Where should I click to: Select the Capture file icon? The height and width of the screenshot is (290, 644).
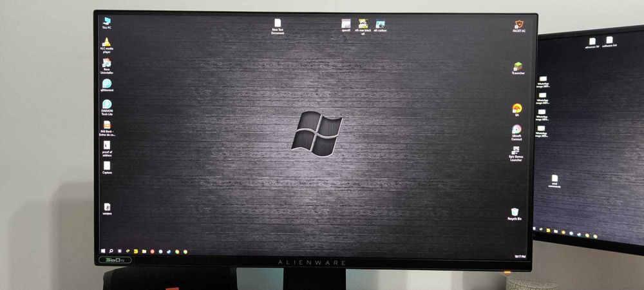(x=107, y=168)
